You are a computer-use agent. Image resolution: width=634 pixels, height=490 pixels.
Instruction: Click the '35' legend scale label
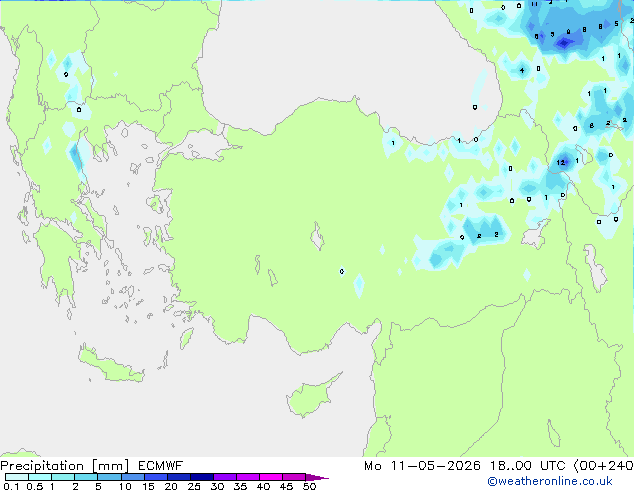coord(240,486)
